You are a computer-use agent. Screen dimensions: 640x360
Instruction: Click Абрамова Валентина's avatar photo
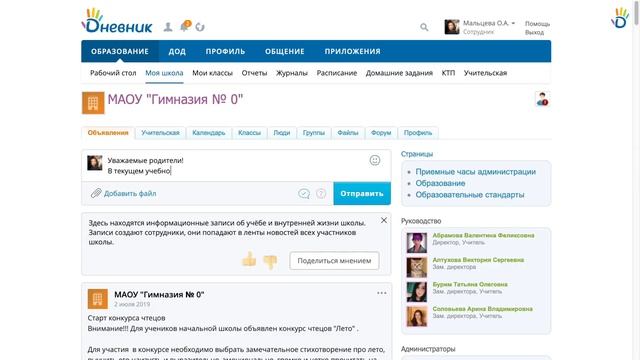point(417,243)
